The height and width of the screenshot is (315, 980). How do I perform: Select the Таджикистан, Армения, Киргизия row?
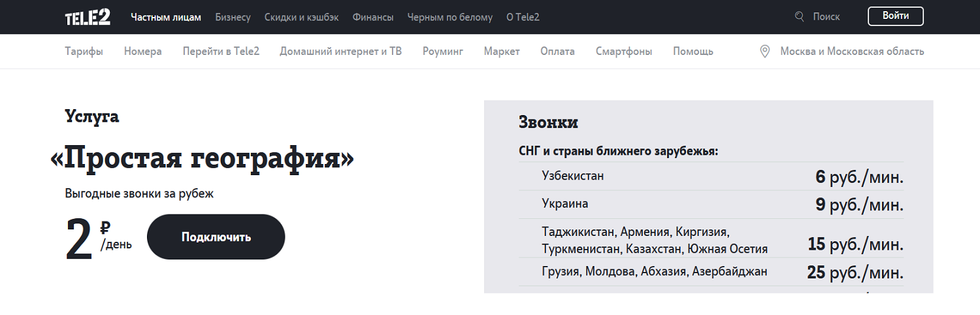(711, 239)
